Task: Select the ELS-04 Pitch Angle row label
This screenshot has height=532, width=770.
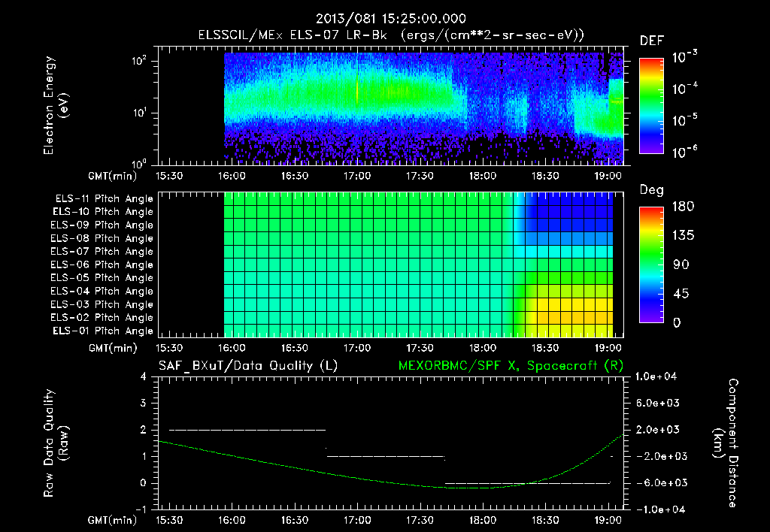Action: click(x=102, y=292)
